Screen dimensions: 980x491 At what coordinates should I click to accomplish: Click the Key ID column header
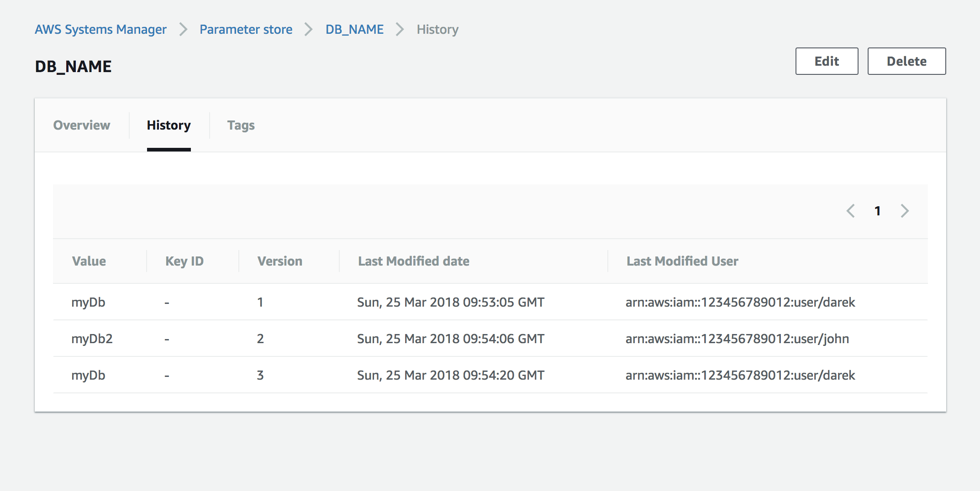184,261
